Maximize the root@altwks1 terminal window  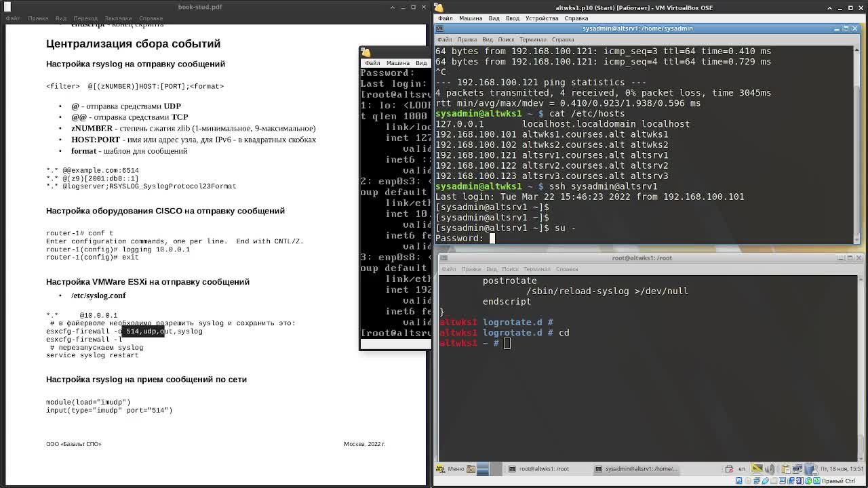[850, 258]
